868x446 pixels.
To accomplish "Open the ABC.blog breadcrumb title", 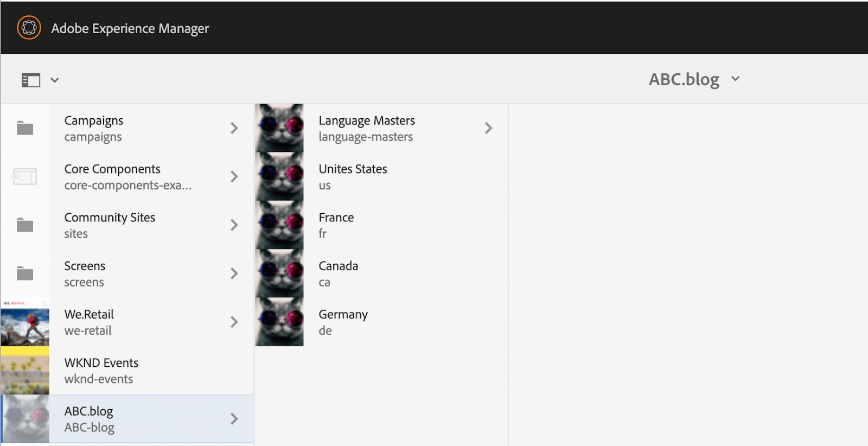I will [684, 79].
